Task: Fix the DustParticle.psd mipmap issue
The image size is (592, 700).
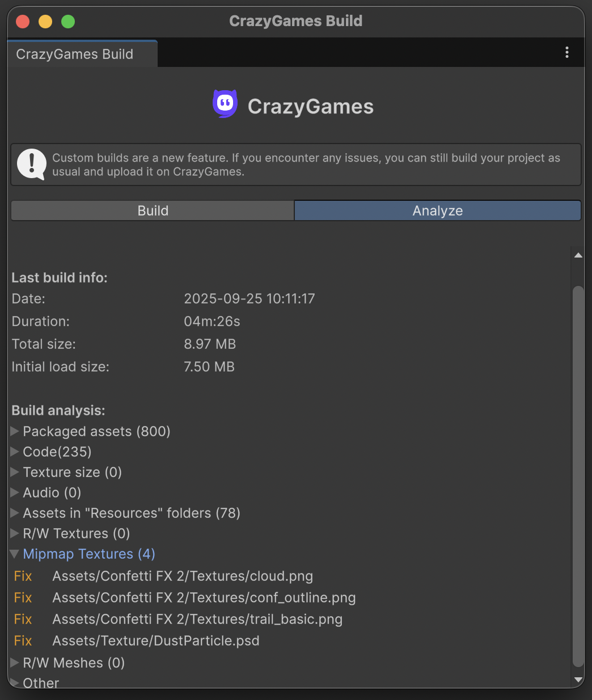Action: tap(23, 641)
